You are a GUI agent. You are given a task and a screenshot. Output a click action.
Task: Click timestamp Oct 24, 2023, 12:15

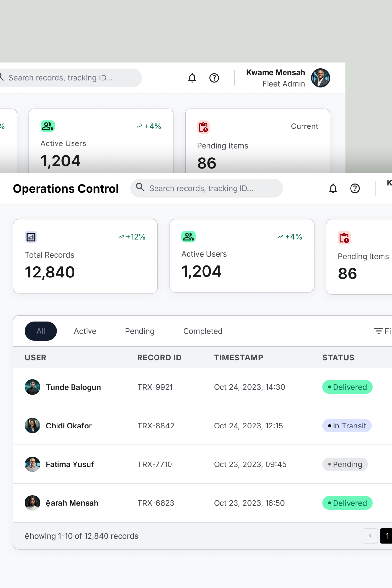pyautogui.click(x=248, y=426)
